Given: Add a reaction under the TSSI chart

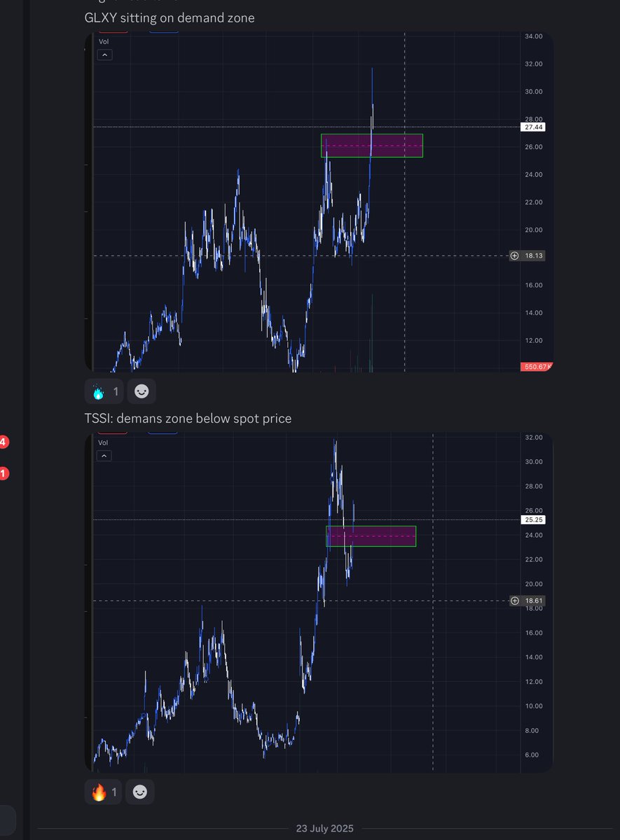Looking at the screenshot, I should click(x=141, y=792).
